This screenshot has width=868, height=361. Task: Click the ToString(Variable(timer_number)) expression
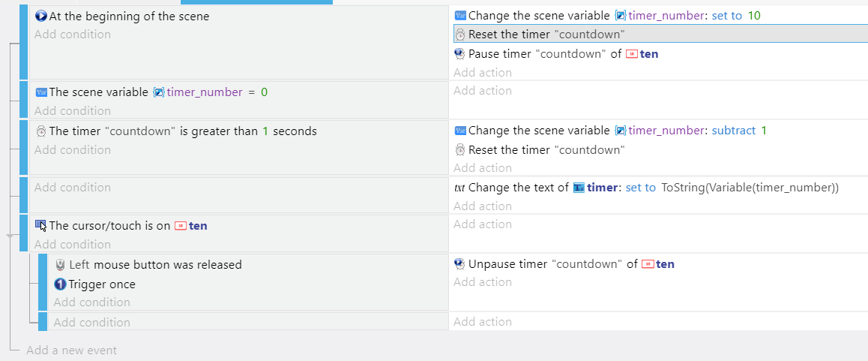coord(750,188)
